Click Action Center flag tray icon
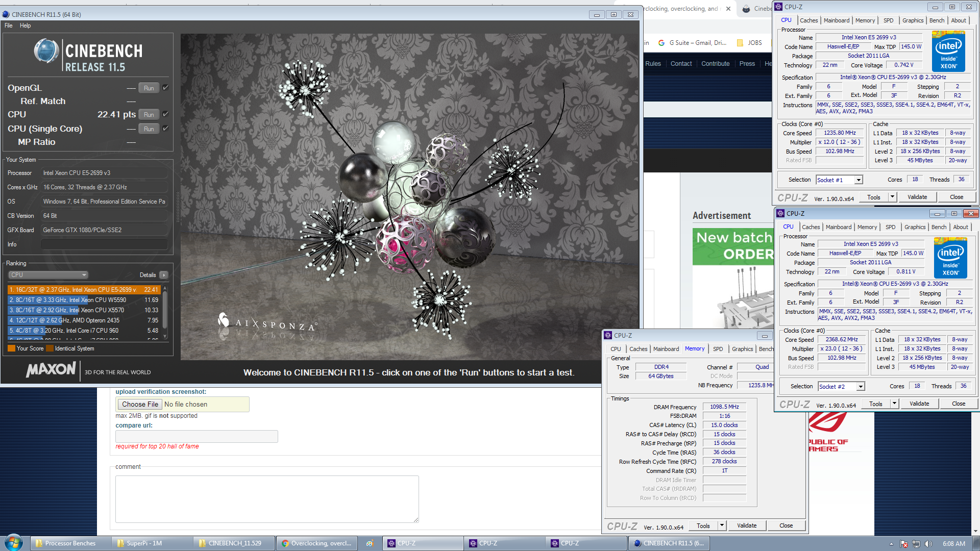Screen dimensions: 980x551 tap(903, 544)
